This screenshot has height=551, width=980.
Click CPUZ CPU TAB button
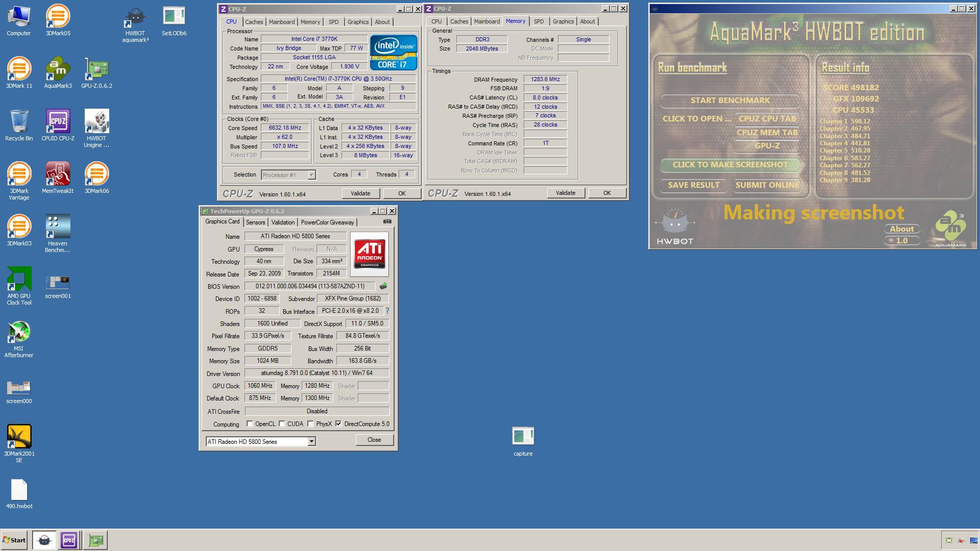coord(767,119)
